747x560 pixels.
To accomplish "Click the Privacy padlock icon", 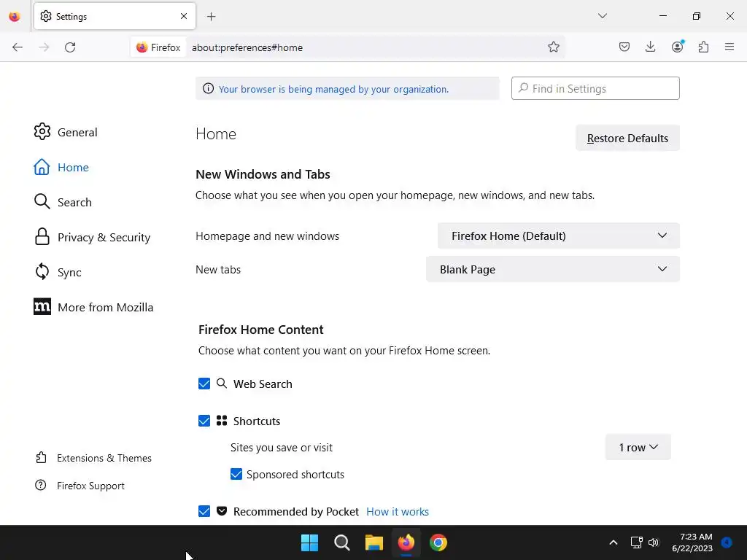I will tap(42, 237).
